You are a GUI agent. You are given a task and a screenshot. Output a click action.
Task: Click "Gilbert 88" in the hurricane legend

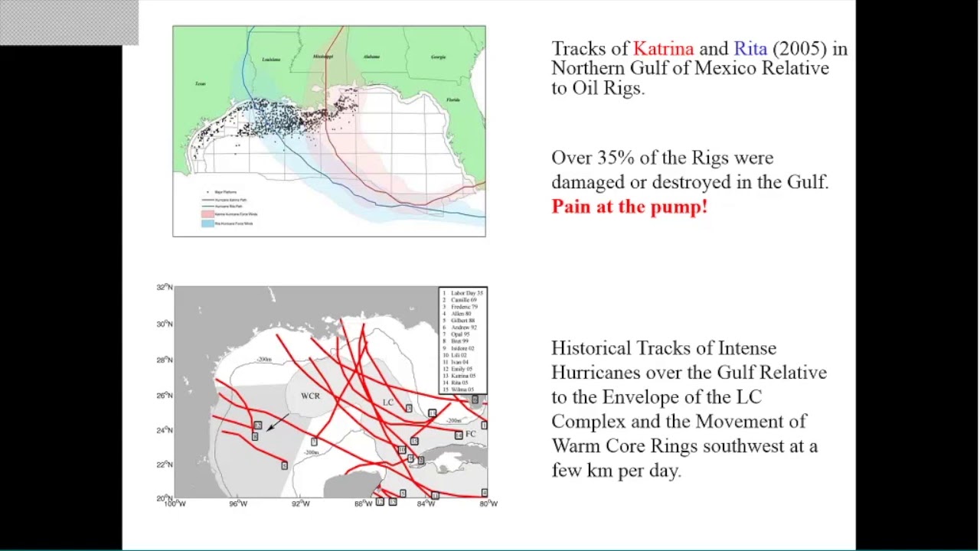(x=463, y=321)
